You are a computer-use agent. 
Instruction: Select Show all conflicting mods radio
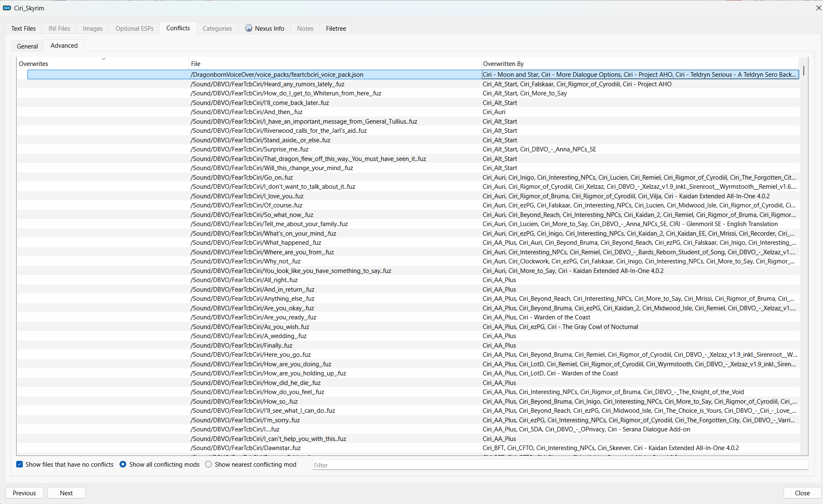(123, 464)
